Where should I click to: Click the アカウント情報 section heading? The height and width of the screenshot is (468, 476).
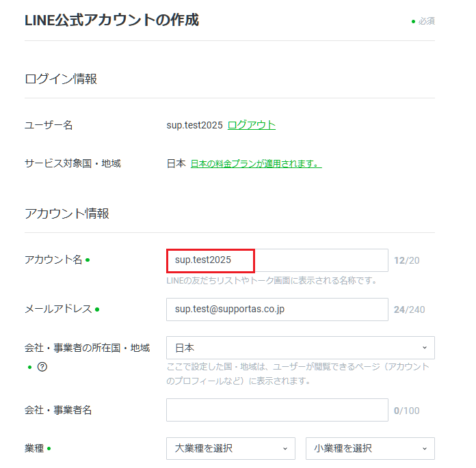[67, 214]
